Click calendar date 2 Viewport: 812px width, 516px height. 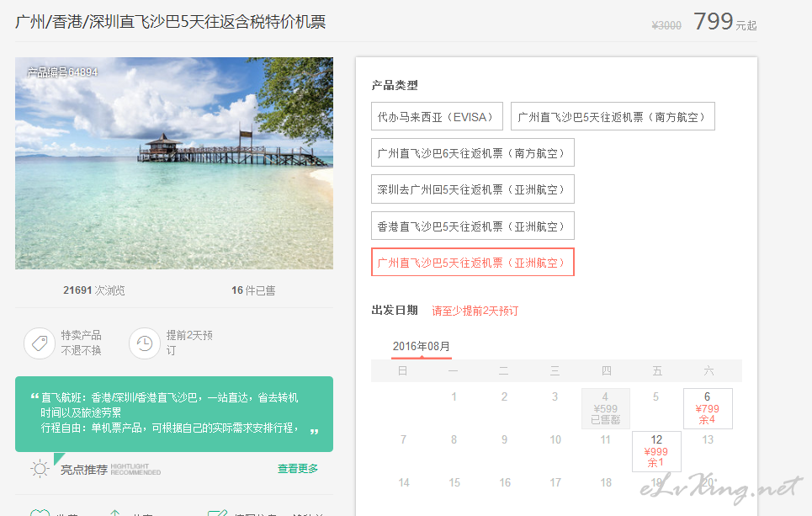[x=504, y=396]
